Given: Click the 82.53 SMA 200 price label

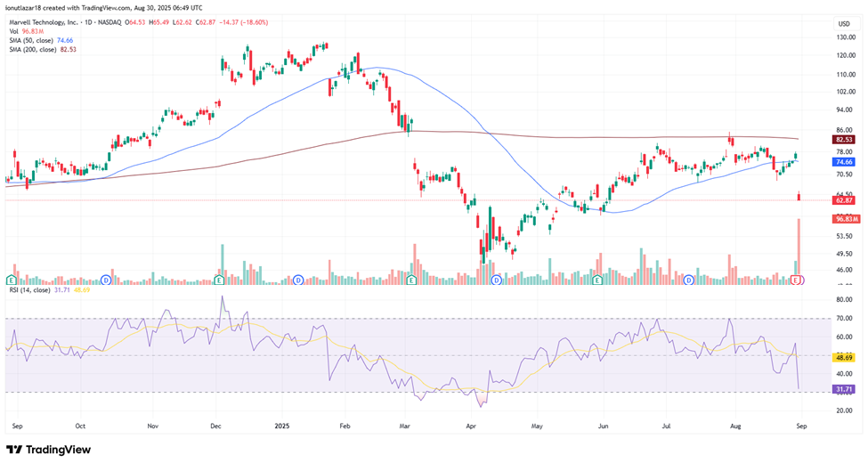Looking at the screenshot, I should point(843,140).
